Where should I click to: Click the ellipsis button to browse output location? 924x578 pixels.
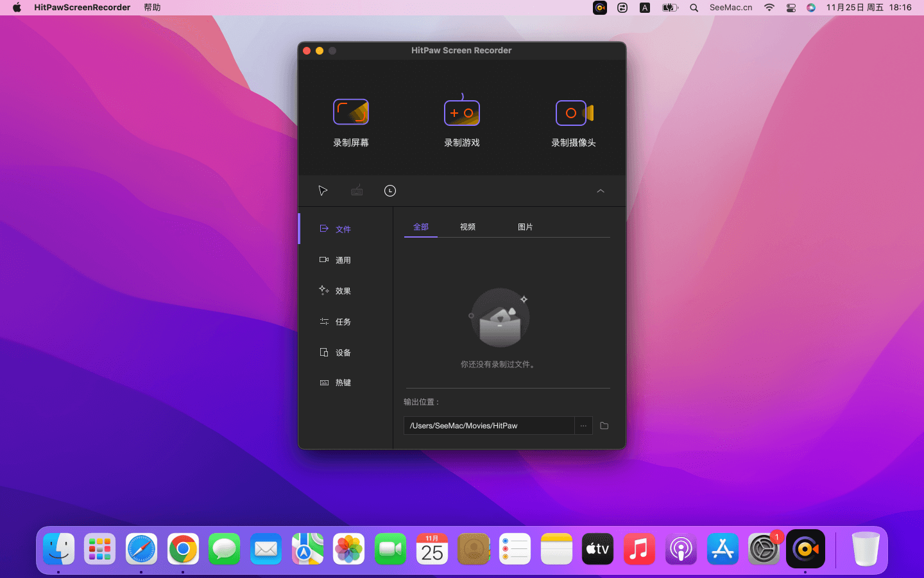click(583, 426)
